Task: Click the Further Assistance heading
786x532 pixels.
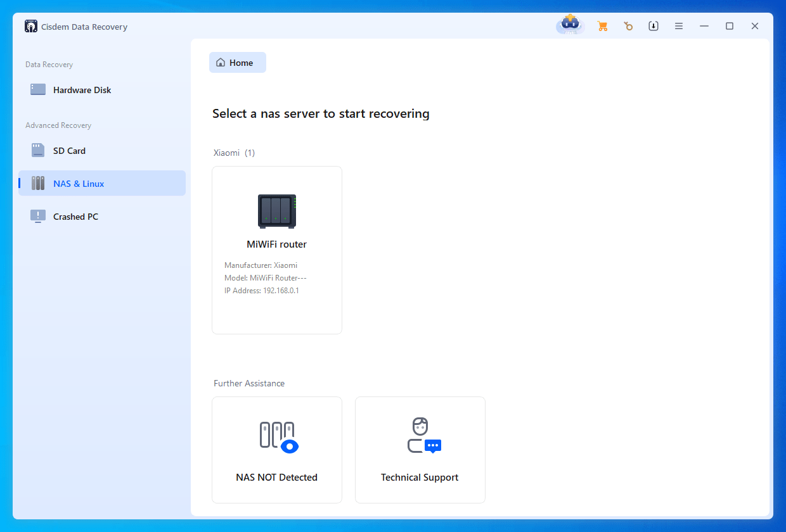Action: tap(249, 383)
